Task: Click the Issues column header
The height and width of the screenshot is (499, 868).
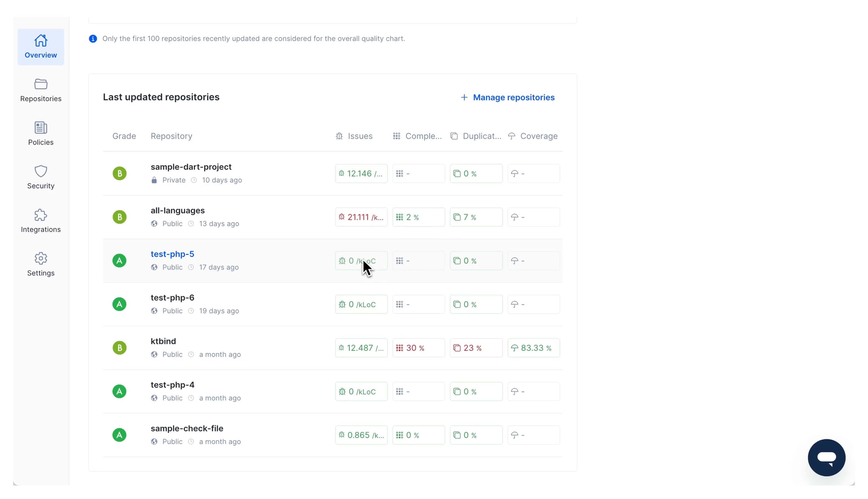Action: tap(354, 136)
